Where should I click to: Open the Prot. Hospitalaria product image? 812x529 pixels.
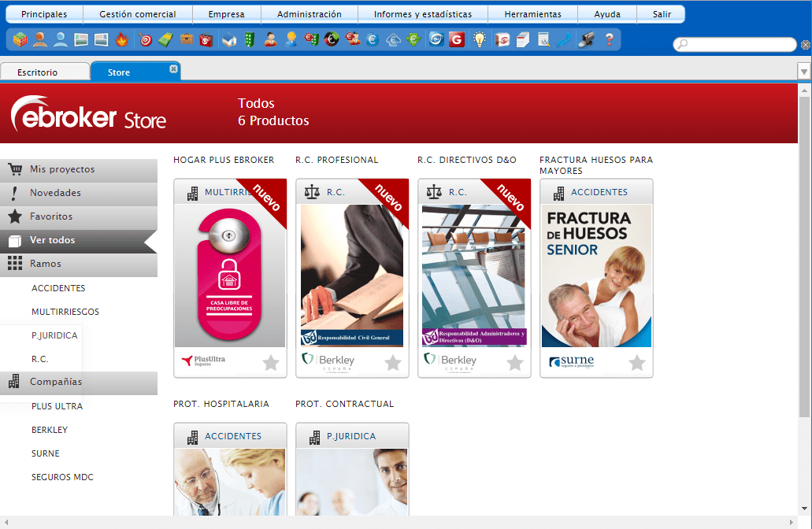[x=230, y=482]
